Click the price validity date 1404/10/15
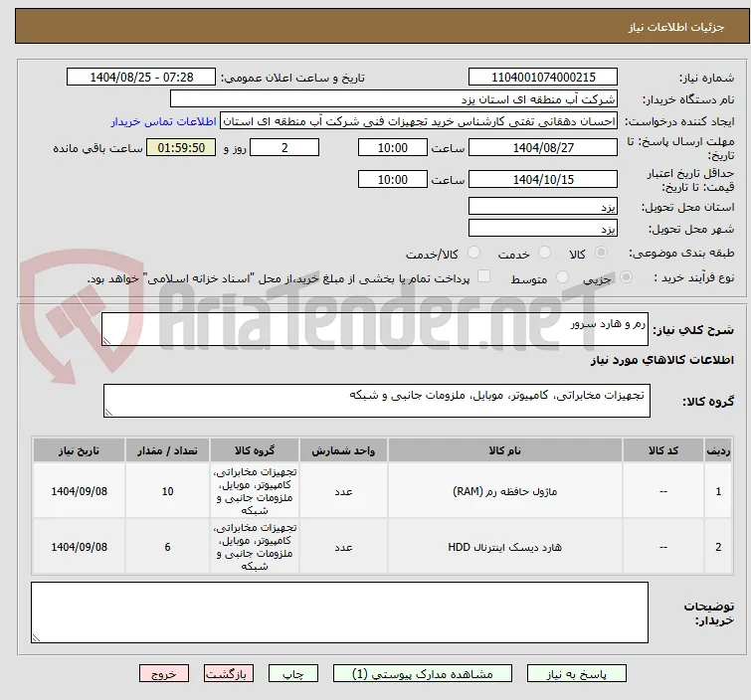 [543, 180]
